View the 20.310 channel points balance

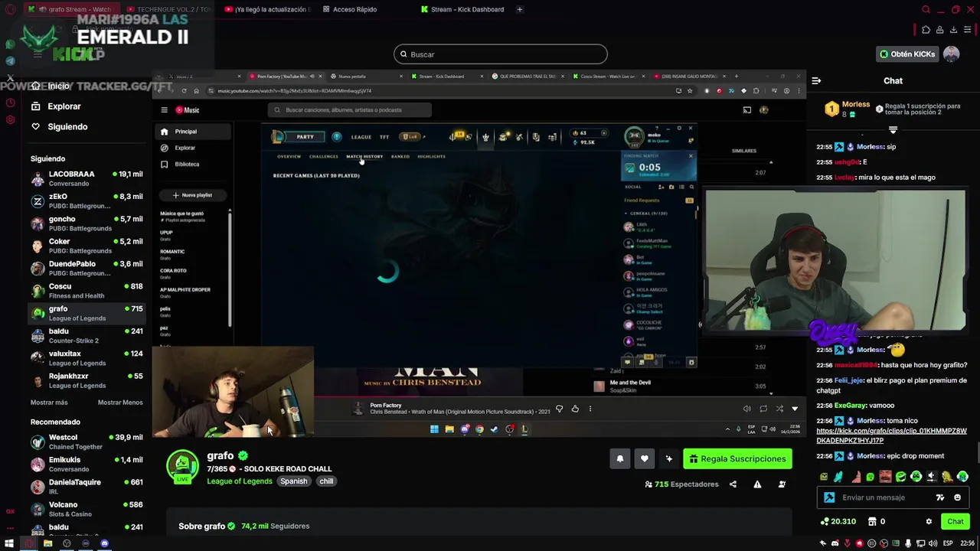pyautogui.click(x=838, y=521)
